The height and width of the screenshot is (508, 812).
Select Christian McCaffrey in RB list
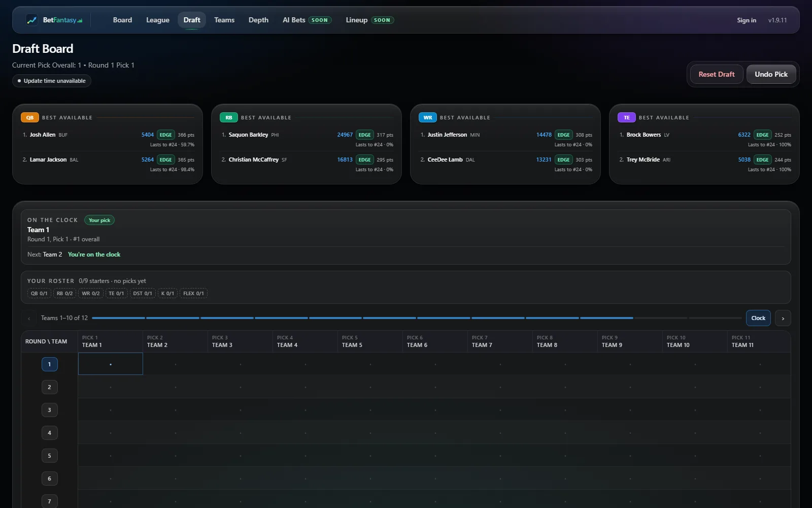pos(308,164)
